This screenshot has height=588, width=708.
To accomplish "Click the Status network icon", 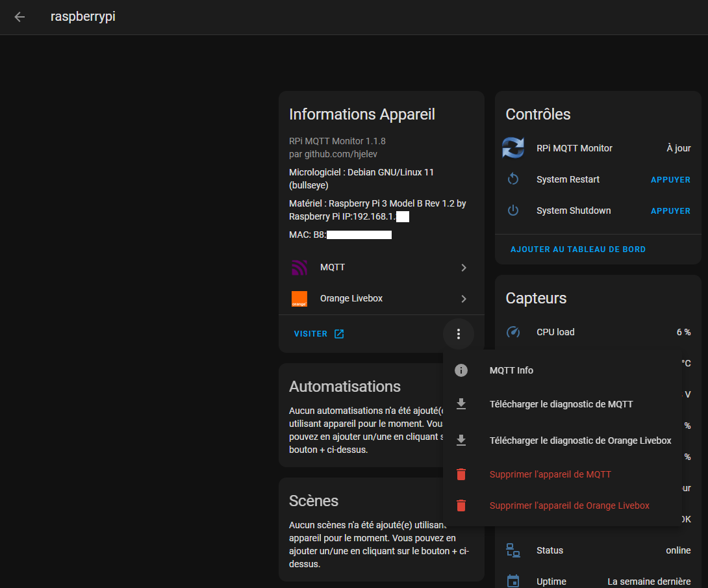I will 513,550.
